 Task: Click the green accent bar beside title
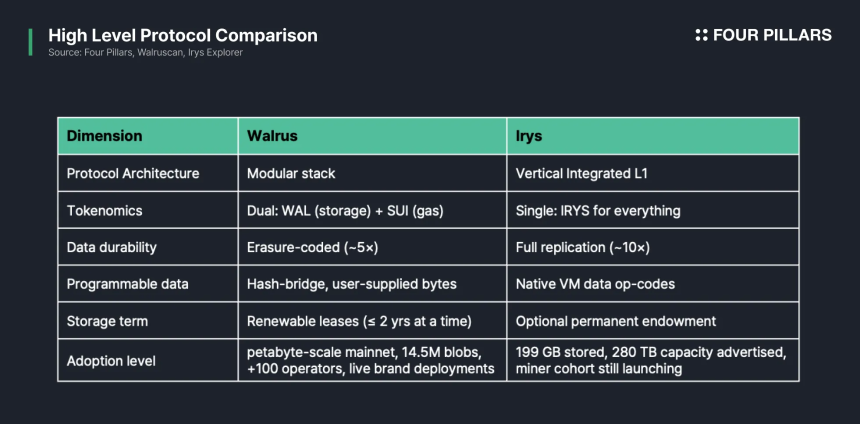[x=30, y=42]
